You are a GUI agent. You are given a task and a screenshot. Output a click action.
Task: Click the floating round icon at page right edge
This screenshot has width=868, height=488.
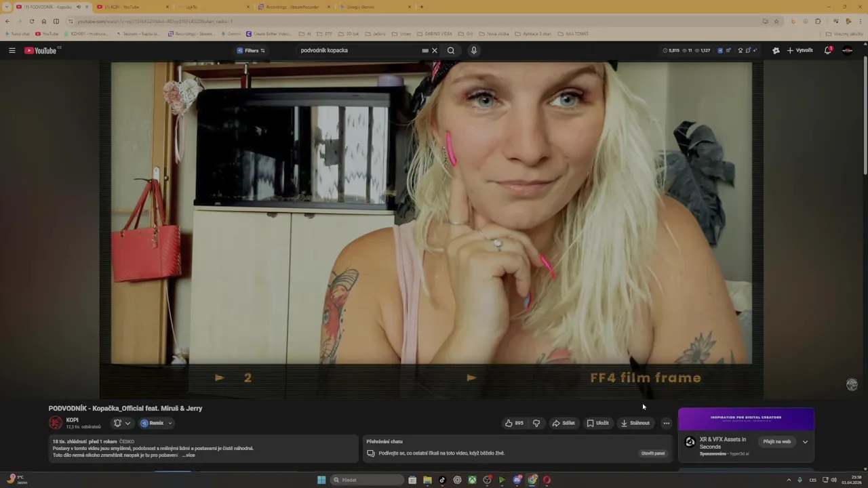pyautogui.click(x=852, y=384)
